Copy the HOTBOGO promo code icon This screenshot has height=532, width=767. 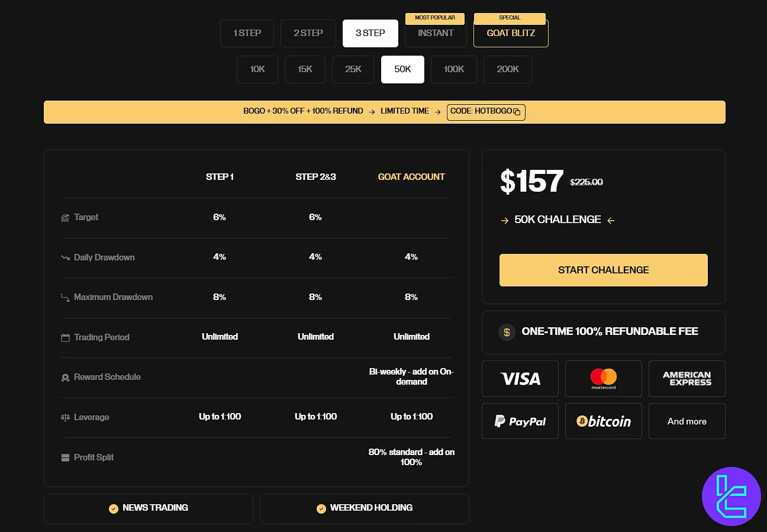pos(516,112)
